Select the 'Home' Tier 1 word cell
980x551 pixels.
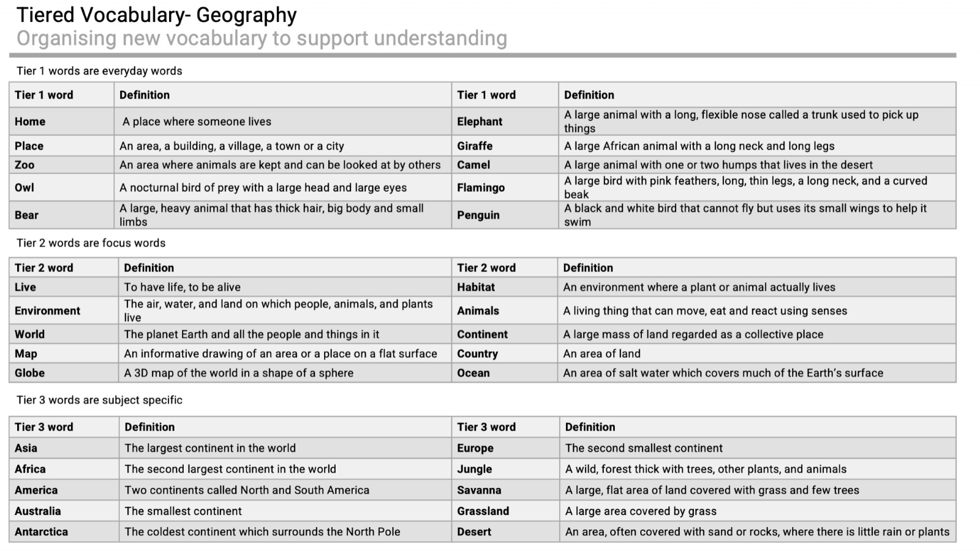pyautogui.click(x=62, y=121)
